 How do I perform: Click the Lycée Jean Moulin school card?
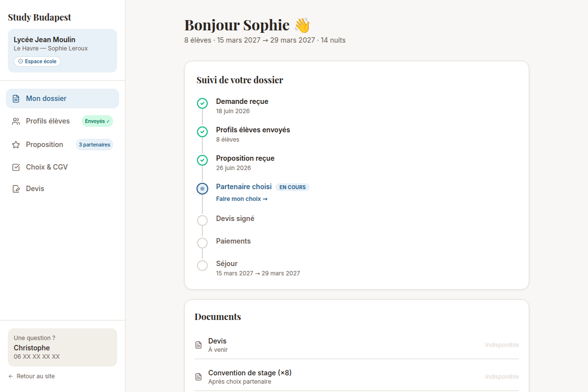pos(62,50)
